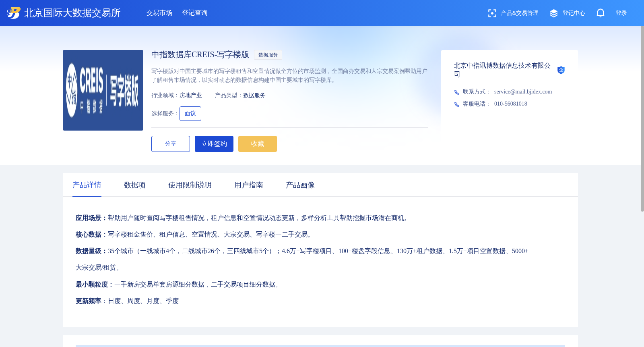The image size is (644, 347).
Task: Click phone icon beside 联系方式
Action: [x=457, y=92]
